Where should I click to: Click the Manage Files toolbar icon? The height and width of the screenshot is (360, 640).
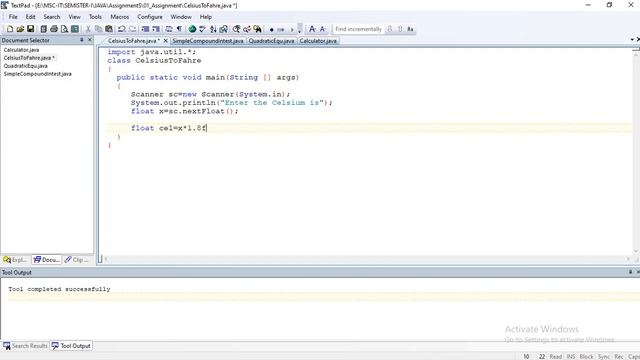[x=43, y=29]
